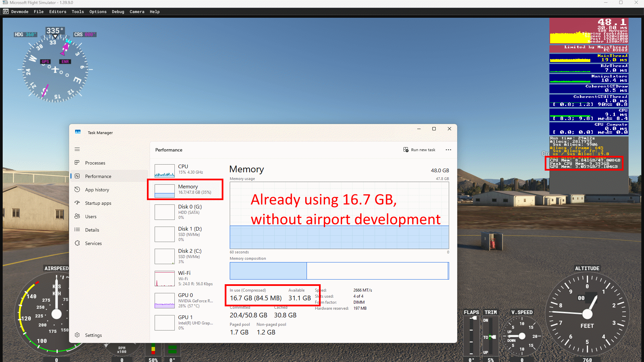
Task: Select the GPU 1 Intel UHD entry
Action: click(x=184, y=323)
